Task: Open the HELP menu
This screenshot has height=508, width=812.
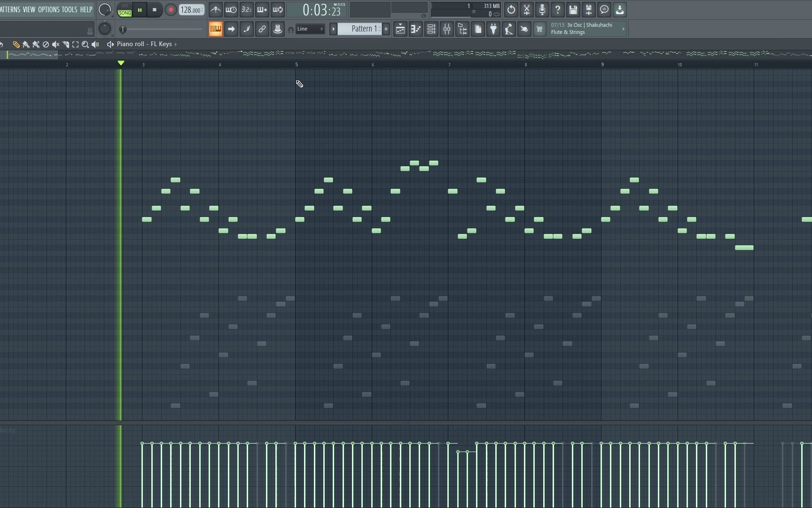Action: tap(86, 9)
